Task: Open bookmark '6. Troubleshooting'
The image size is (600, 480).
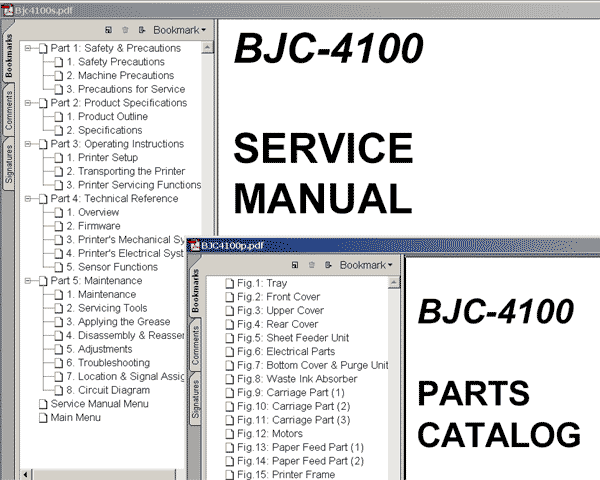Action: pyautogui.click(x=108, y=362)
